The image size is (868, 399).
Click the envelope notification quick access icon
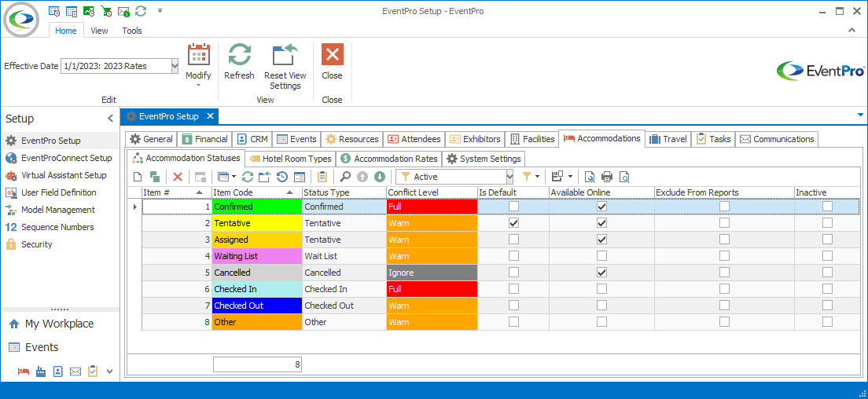pyautogui.click(x=123, y=10)
